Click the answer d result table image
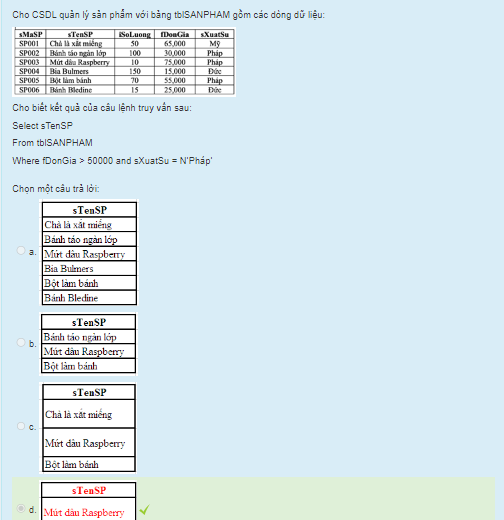 88,501
